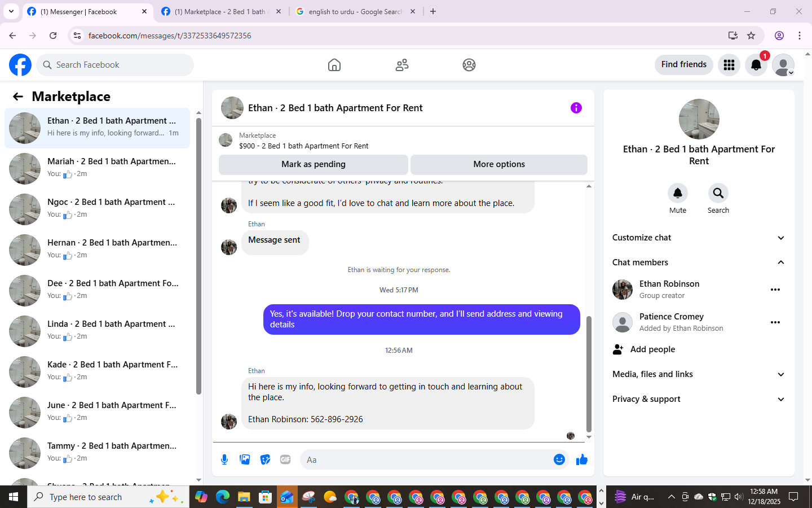This screenshot has width=812, height=508.
Task: Click Find friends button
Action: 684,64
